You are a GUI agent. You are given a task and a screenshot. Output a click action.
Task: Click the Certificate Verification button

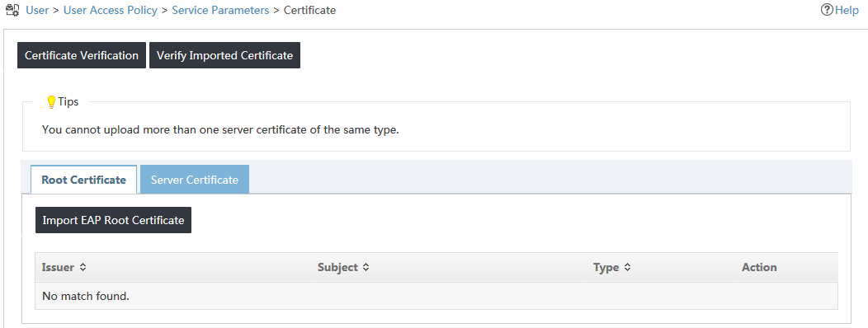pos(82,55)
